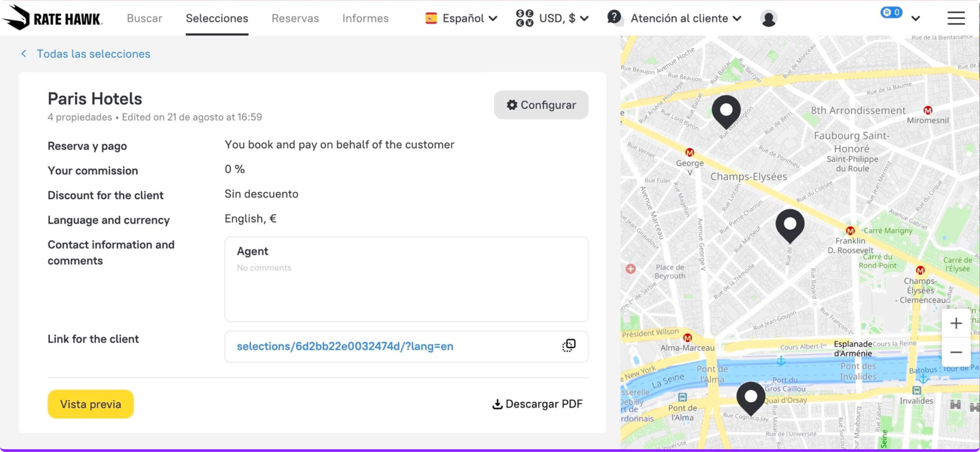Screen dimensions: 980x452
Task: Open the Informes tab
Action: click(x=365, y=18)
